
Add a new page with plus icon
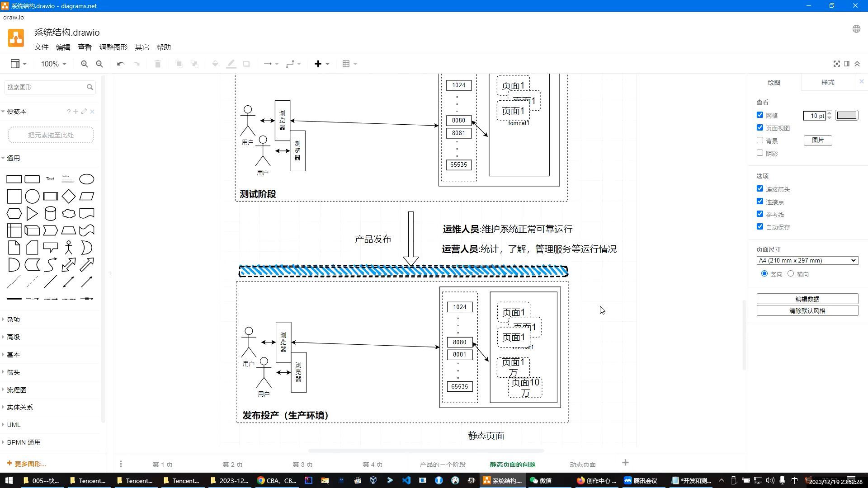[625, 463]
